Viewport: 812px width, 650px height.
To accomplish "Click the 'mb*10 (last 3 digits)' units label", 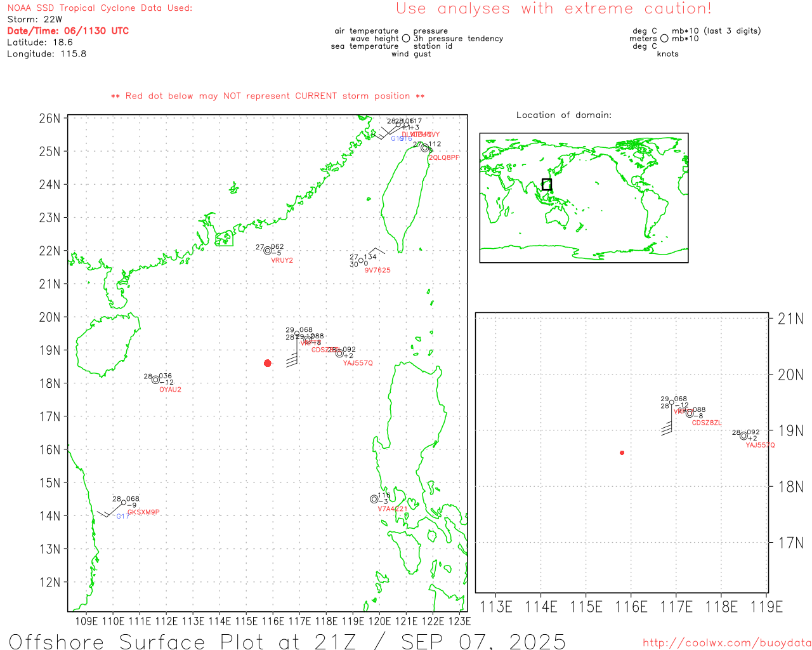I will click(716, 31).
